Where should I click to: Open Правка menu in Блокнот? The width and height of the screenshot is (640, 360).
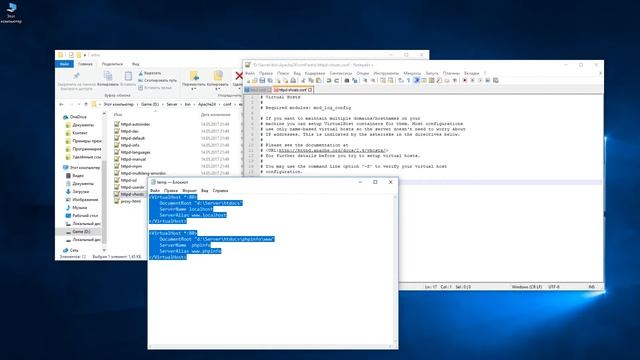(x=171, y=191)
